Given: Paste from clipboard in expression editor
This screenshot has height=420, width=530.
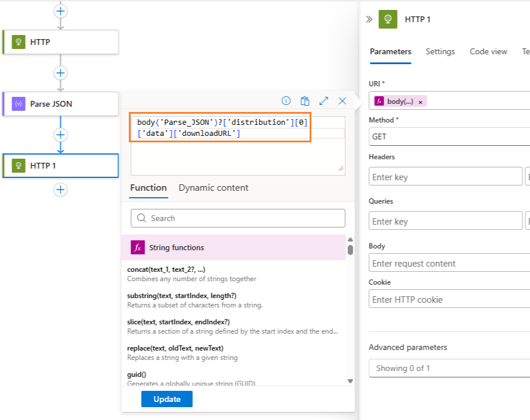Looking at the screenshot, I should tap(305, 101).
